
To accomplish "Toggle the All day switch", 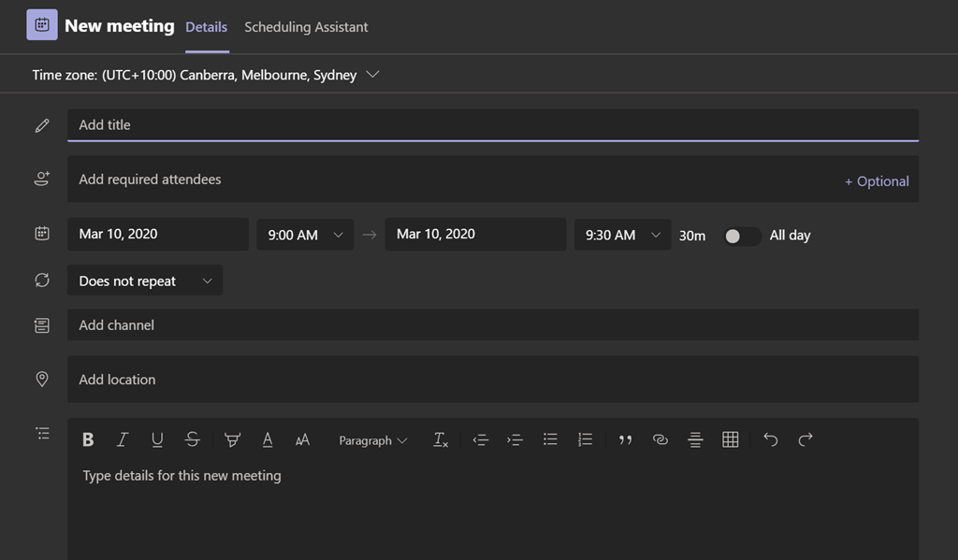I will click(742, 236).
